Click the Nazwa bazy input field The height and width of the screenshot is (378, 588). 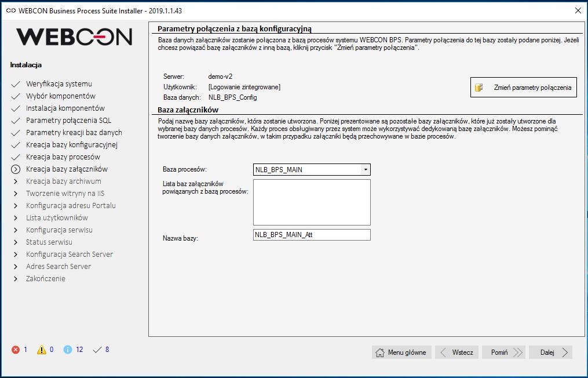click(x=312, y=235)
